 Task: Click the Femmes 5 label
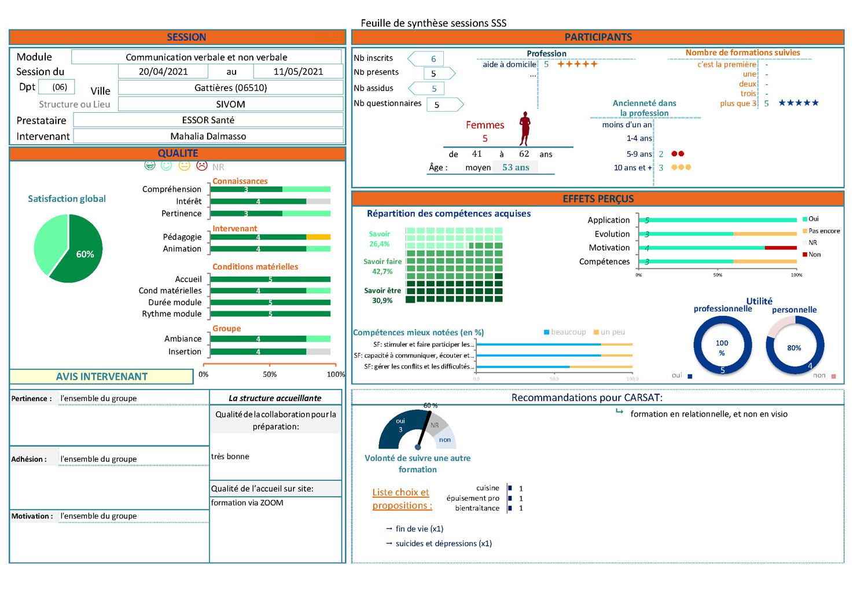pyautogui.click(x=485, y=131)
